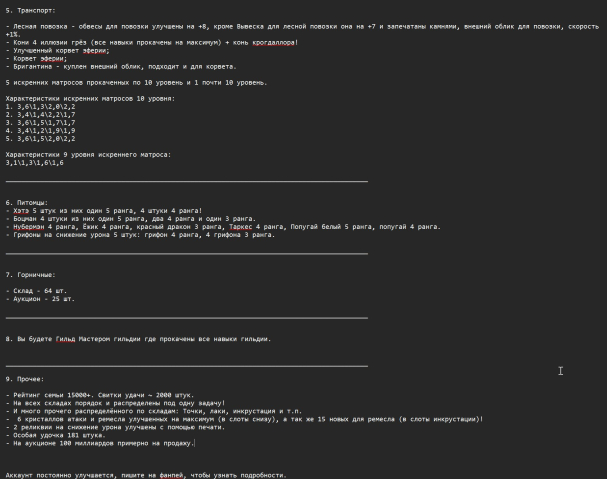This screenshot has width=607, height=479.
Task: Place cursor in heading 5. Транспорт
Action: tap(30, 10)
